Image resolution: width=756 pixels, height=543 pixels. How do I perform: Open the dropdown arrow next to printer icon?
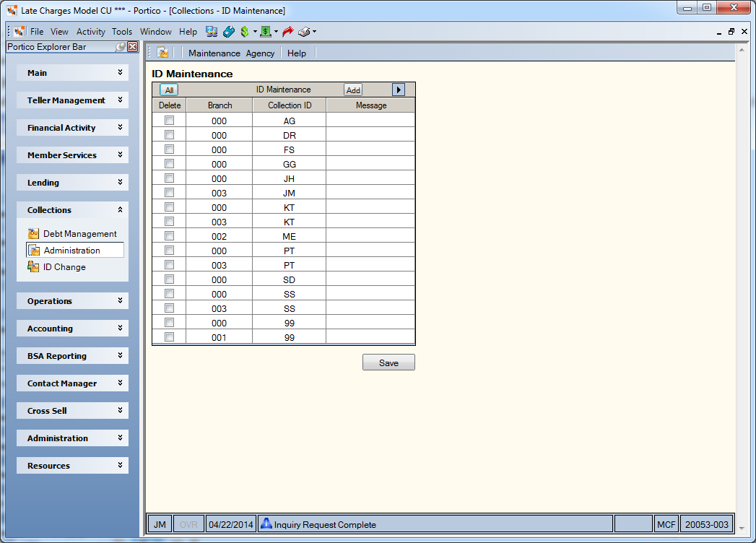[314, 32]
